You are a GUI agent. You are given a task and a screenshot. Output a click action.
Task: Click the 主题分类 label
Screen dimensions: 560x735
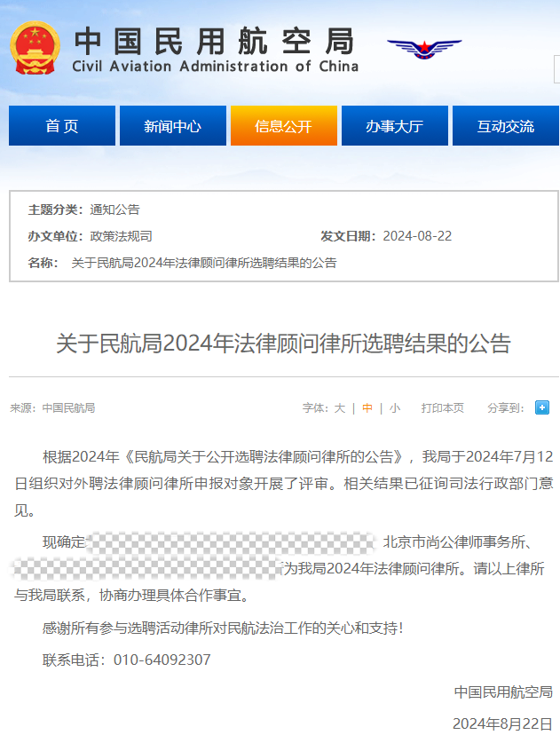pyautogui.click(x=55, y=209)
